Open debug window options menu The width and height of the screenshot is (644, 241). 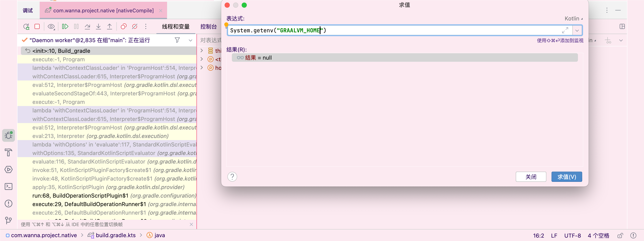(x=607, y=10)
